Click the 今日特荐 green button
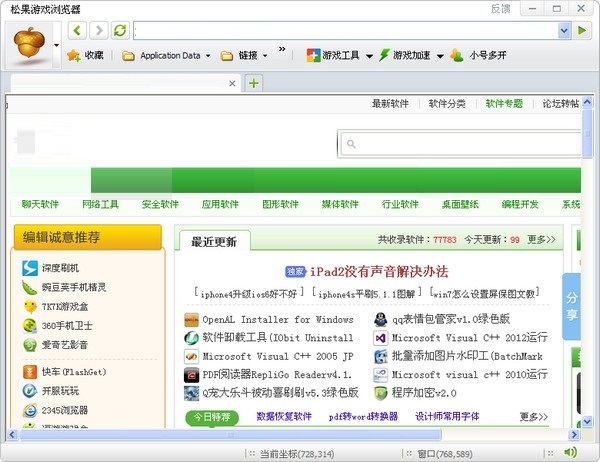 pos(212,417)
